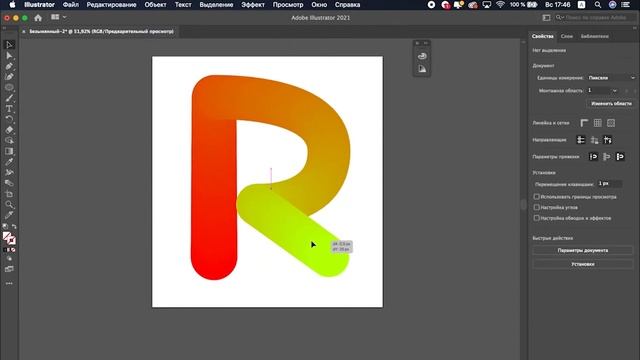Enable Настройка обводок и эффектов checkbox

536,218
